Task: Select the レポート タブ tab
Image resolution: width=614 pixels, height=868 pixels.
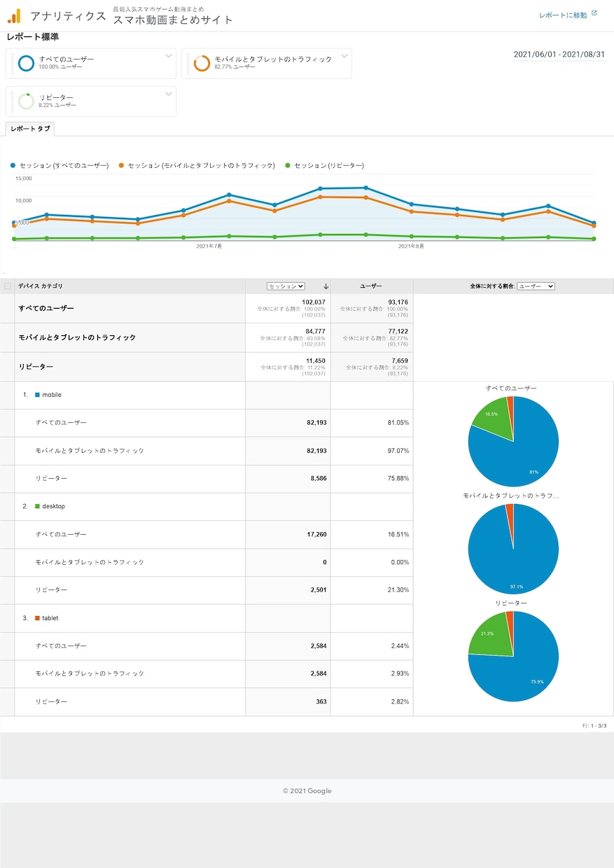Action: (x=30, y=129)
